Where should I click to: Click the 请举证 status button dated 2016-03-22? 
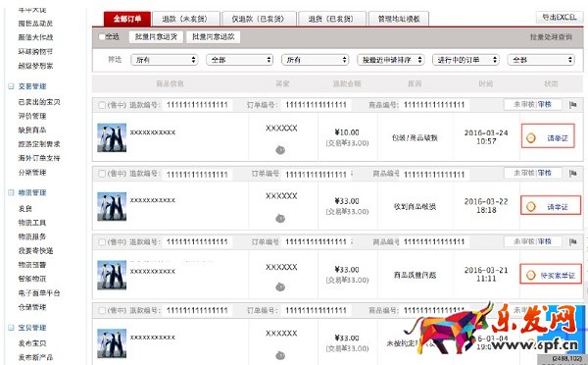click(x=551, y=205)
